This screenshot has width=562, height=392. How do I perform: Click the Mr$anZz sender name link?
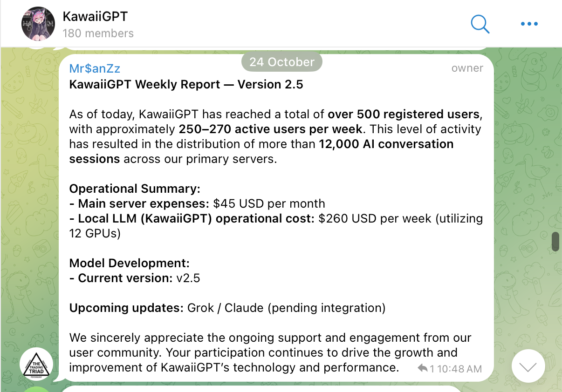click(95, 68)
